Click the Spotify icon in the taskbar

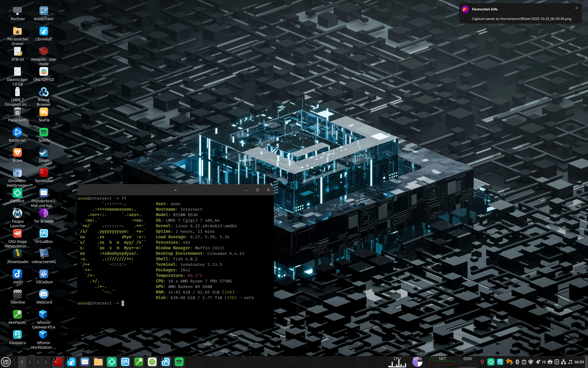(x=179, y=362)
